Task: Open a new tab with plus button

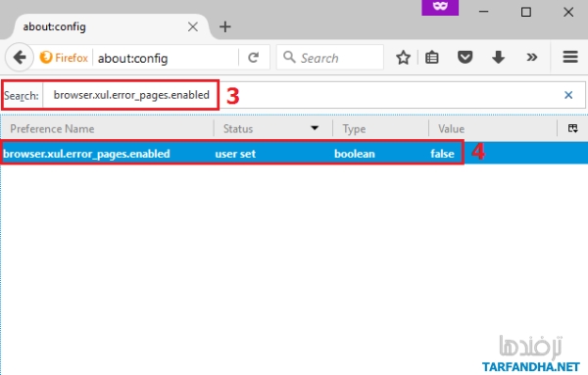Action: 225,26
